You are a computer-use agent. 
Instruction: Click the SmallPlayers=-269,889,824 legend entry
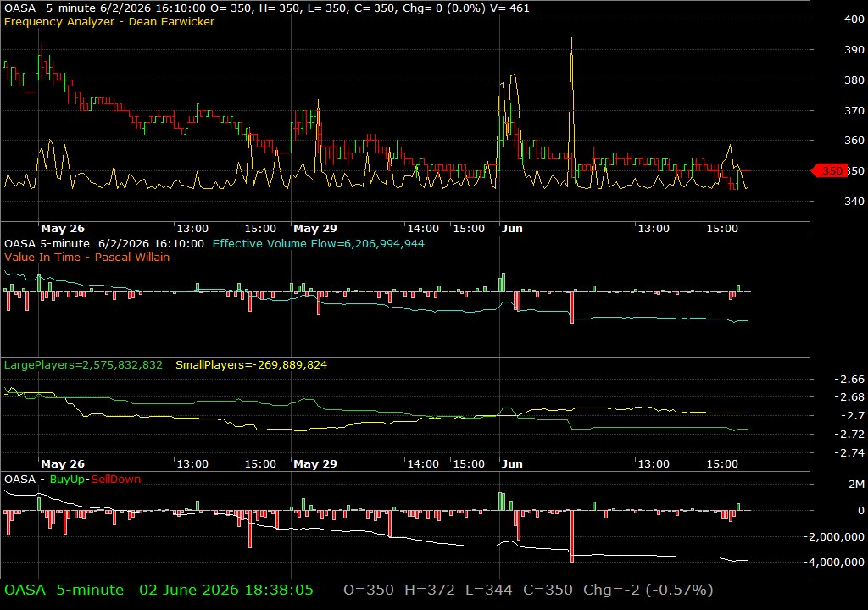(x=251, y=365)
